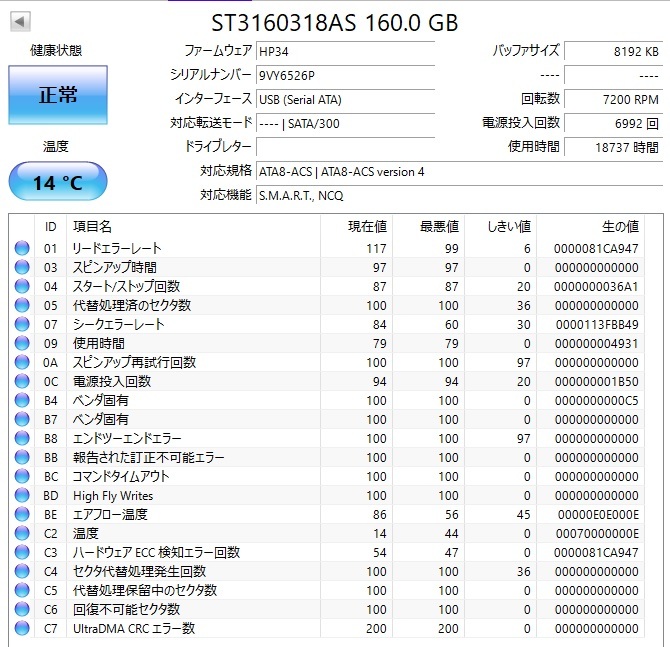Click the 正常 health status button
The image size is (670, 647).
coord(58,95)
